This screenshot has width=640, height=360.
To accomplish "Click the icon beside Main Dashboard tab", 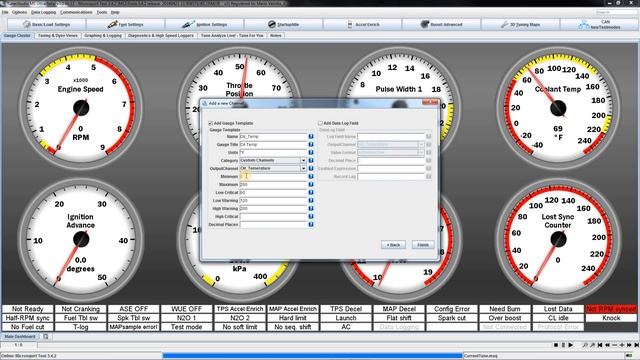I will click(x=46, y=337).
